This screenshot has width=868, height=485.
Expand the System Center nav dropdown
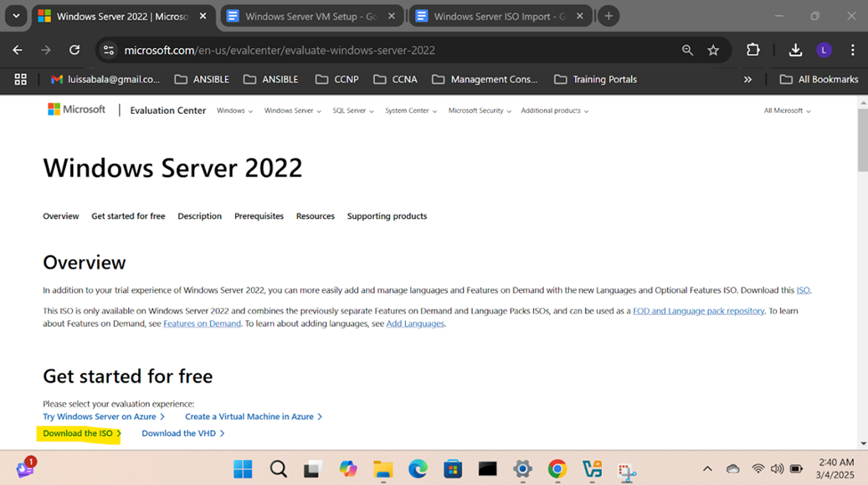coord(410,110)
